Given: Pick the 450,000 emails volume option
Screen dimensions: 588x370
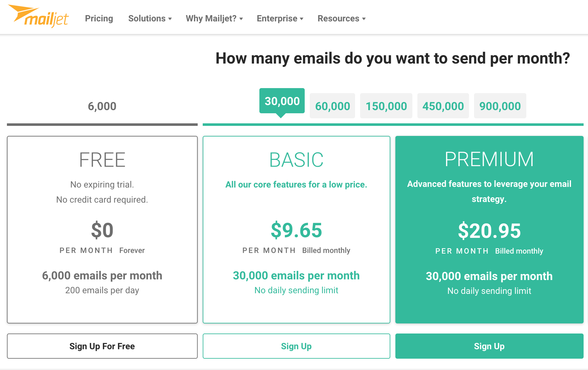Looking at the screenshot, I should coord(443,106).
